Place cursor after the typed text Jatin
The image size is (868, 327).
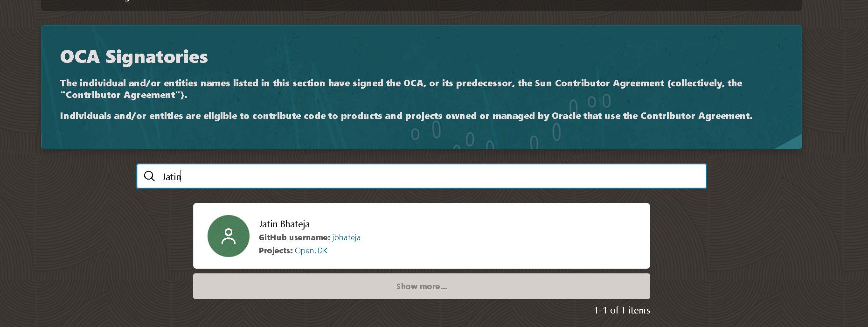181,176
